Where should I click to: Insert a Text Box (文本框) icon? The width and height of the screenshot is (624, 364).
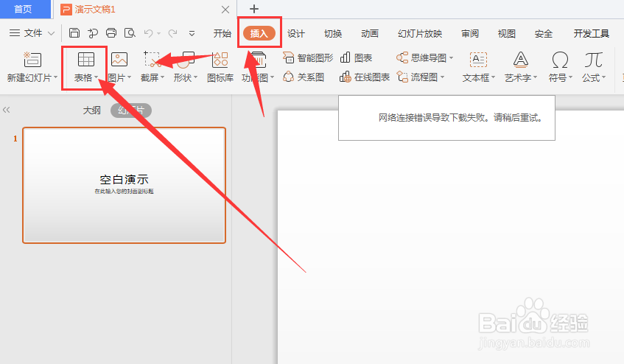tap(478, 60)
